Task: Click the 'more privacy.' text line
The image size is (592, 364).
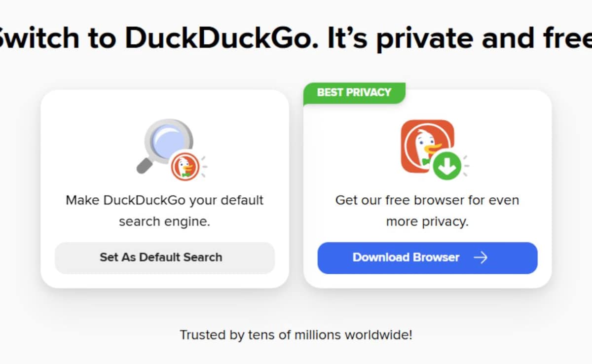Action: pyautogui.click(x=427, y=221)
